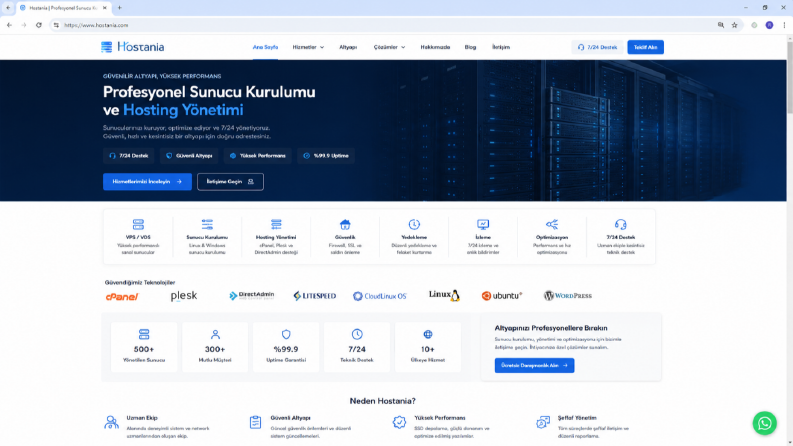Click the DirectAdmin logo
This screenshot has height=446, width=793.
pyautogui.click(x=251, y=295)
